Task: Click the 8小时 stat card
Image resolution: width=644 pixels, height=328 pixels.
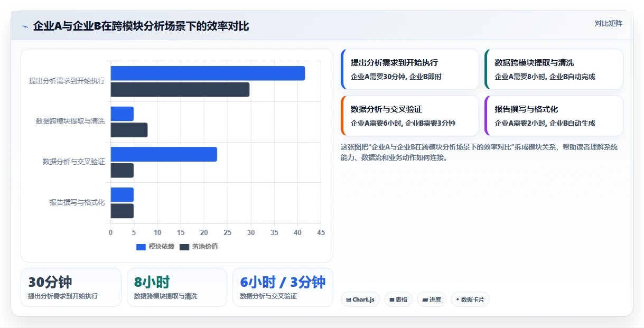Action: tap(177, 287)
